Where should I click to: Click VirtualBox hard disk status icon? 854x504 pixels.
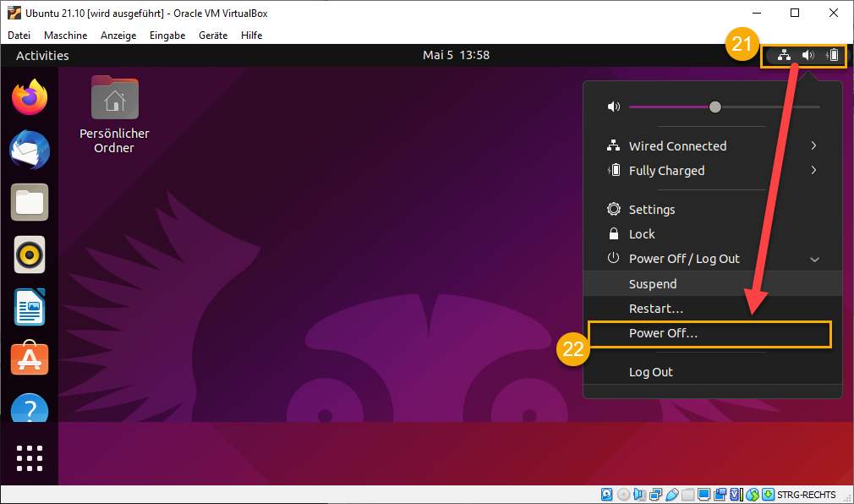(x=607, y=494)
